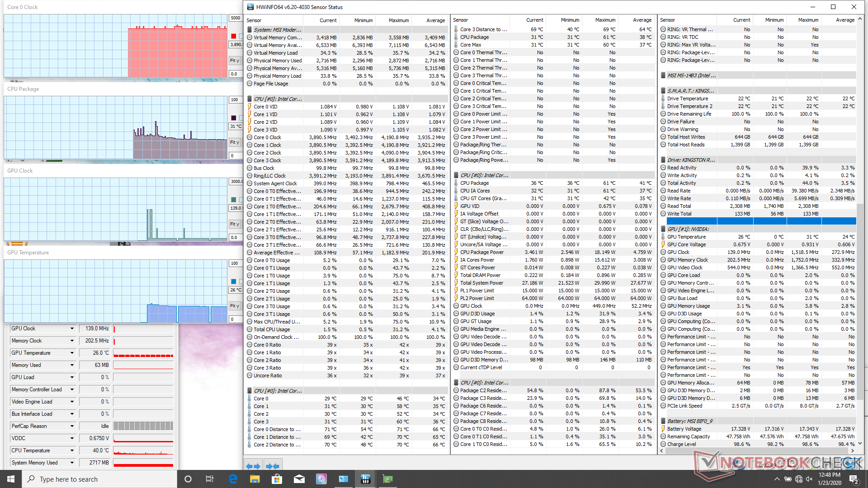Image resolution: width=868 pixels, height=488 pixels.
Task: Open the PerfCap Reason sensor dropdown
Action: pos(72,426)
